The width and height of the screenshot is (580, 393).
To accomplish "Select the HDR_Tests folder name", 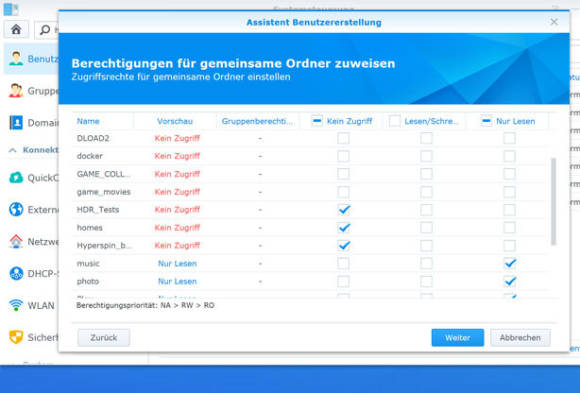I will [x=98, y=209].
